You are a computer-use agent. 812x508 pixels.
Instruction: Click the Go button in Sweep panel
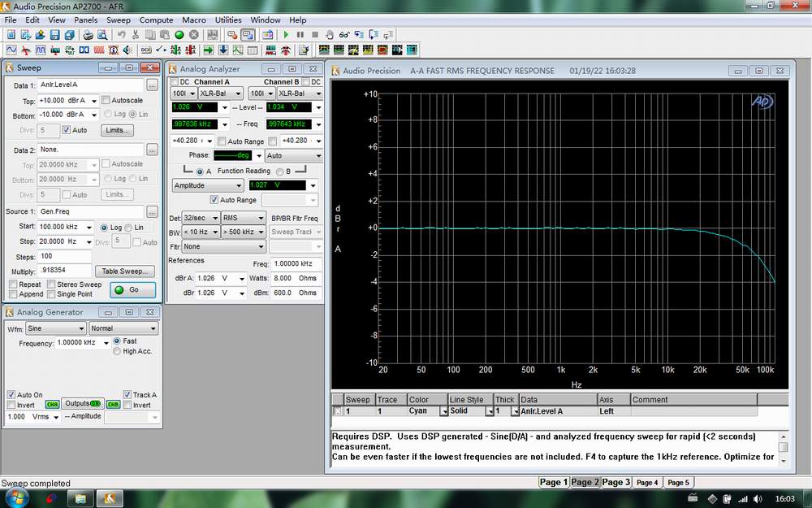pyautogui.click(x=133, y=290)
